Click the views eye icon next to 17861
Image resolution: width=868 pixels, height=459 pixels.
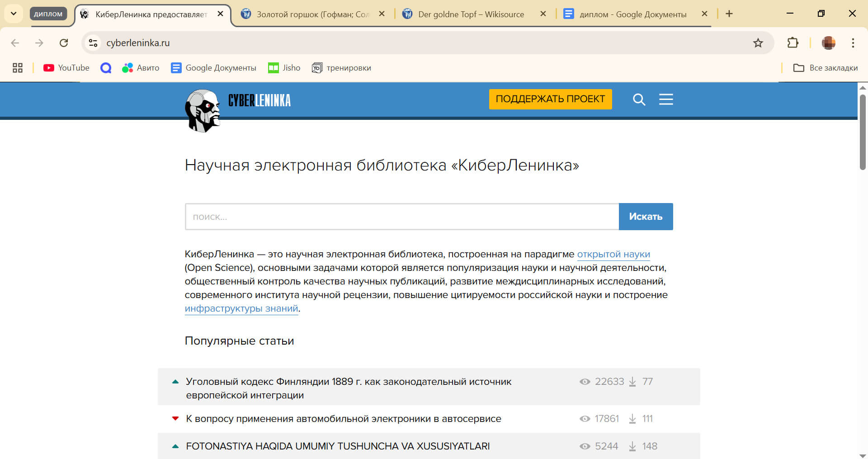585,419
